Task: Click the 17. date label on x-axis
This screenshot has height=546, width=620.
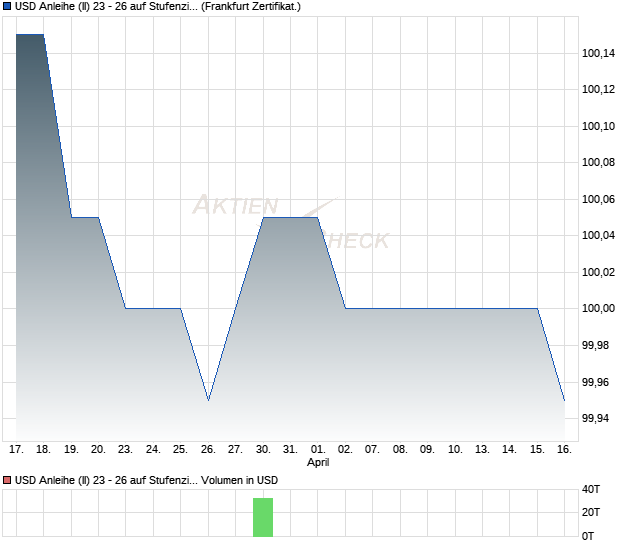Action: pyautogui.click(x=16, y=450)
